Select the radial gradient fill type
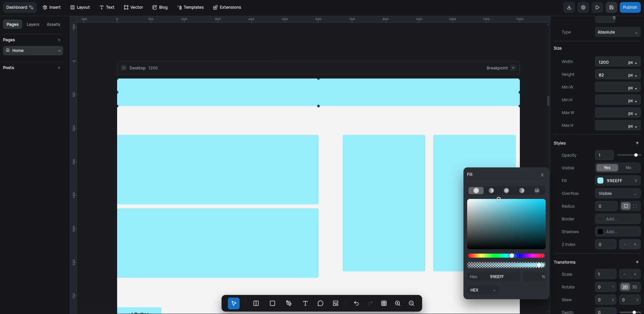 (506, 191)
